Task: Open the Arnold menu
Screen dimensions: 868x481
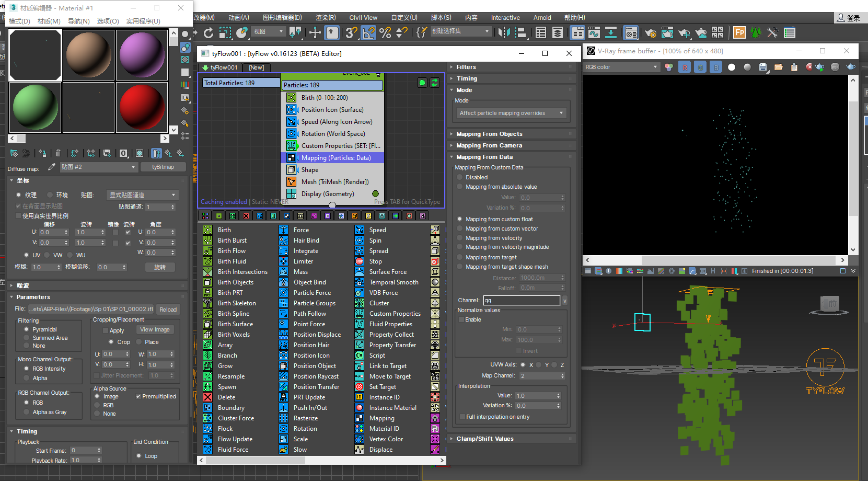Action: (542, 18)
